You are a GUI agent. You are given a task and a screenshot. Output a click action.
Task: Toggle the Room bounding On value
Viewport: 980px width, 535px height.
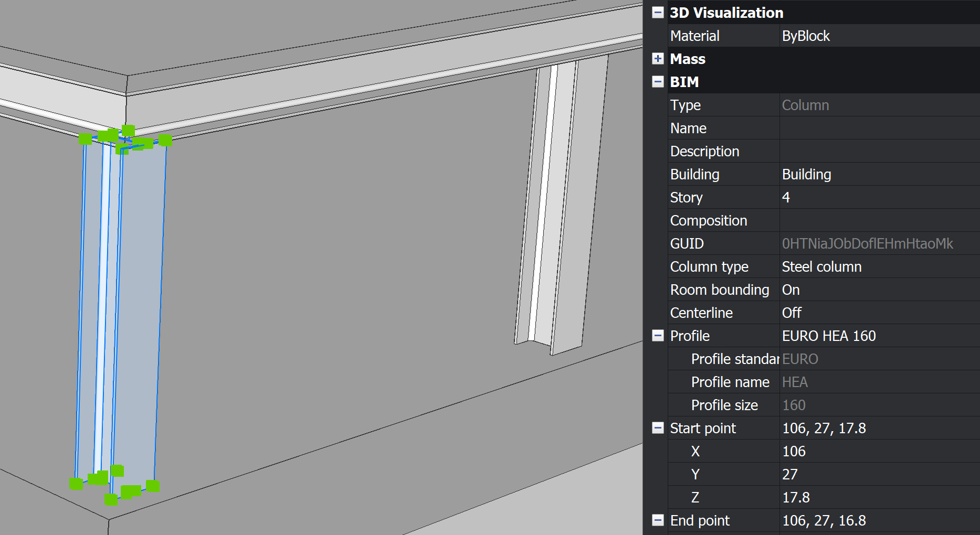pos(879,290)
